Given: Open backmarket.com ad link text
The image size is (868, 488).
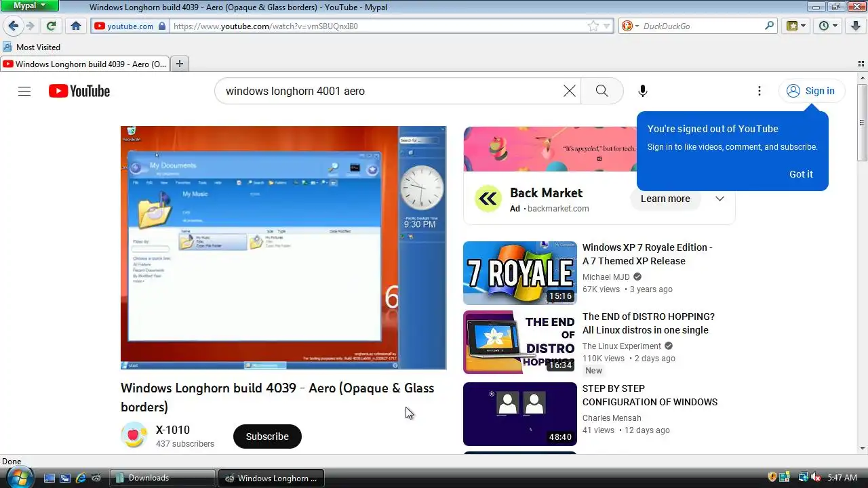Looking at the screenshot, I should 558,209.
